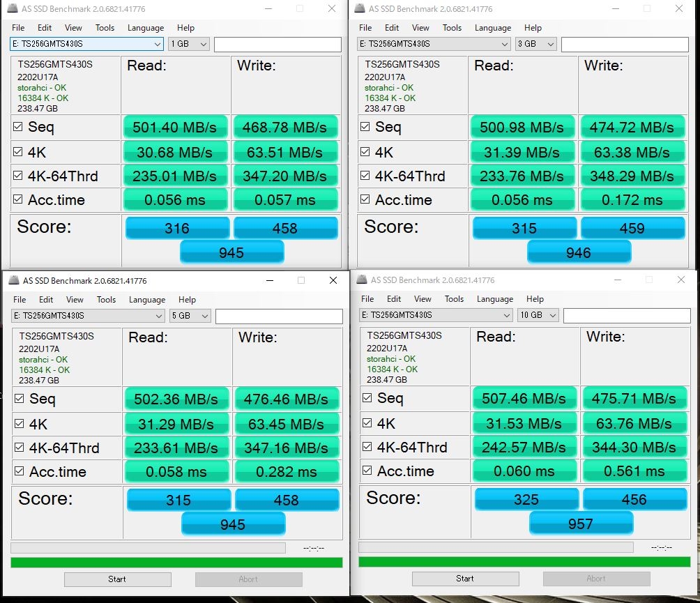
Task: Close the 5 GB benchmark window
Action: 333,280
